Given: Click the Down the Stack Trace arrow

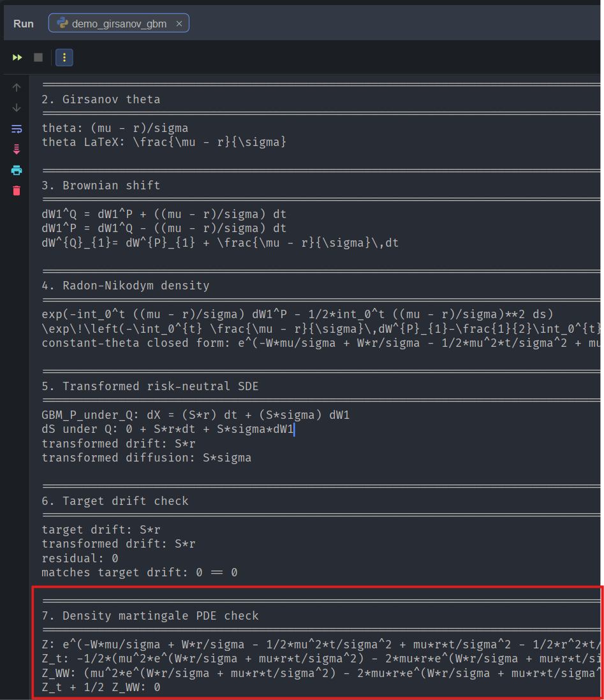Looking at the screenshot, I should tap(17, 108).
